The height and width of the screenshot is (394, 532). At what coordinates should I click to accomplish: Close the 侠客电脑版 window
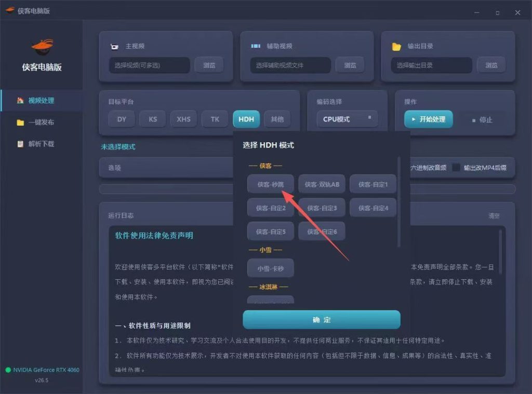(x=517, y=12)
